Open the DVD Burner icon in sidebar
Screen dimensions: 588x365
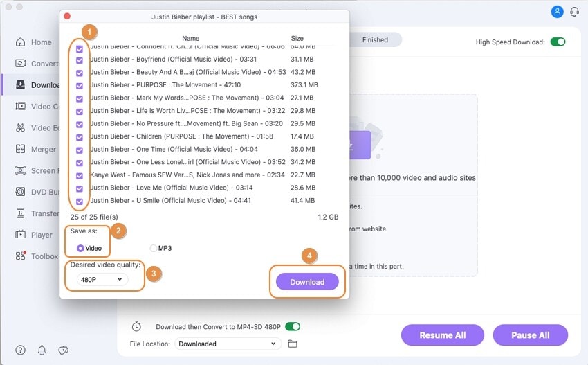pos(20,192)
